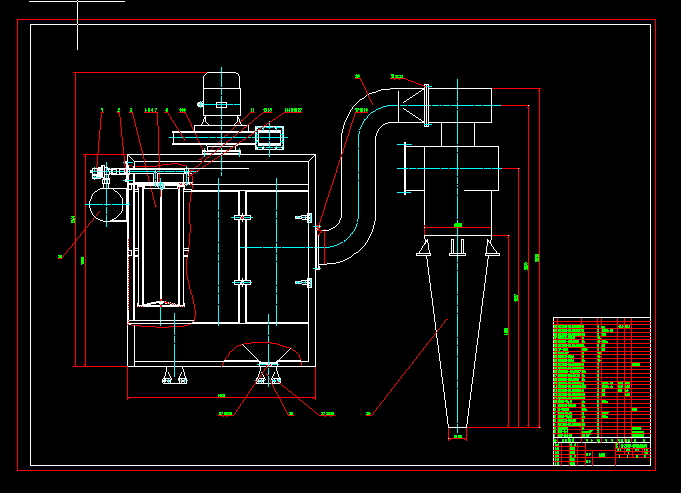Select the cyclone's rectangular top outlet box

[460, 106]
